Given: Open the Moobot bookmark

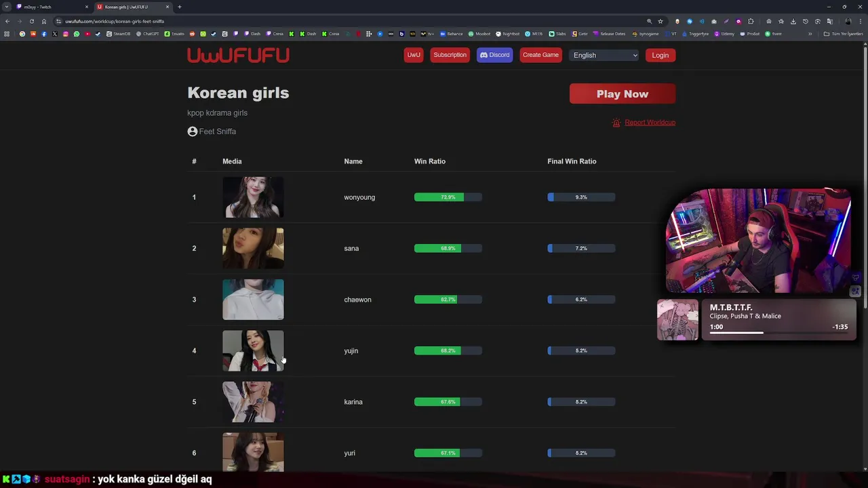Looking at the screenshot, I should [x=479, y=34].
